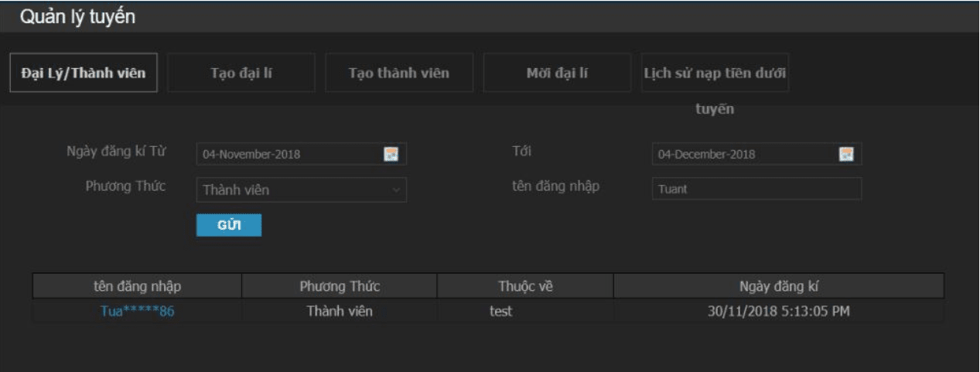Click the Ngày đăng kí column header

[x=779, y=286]
